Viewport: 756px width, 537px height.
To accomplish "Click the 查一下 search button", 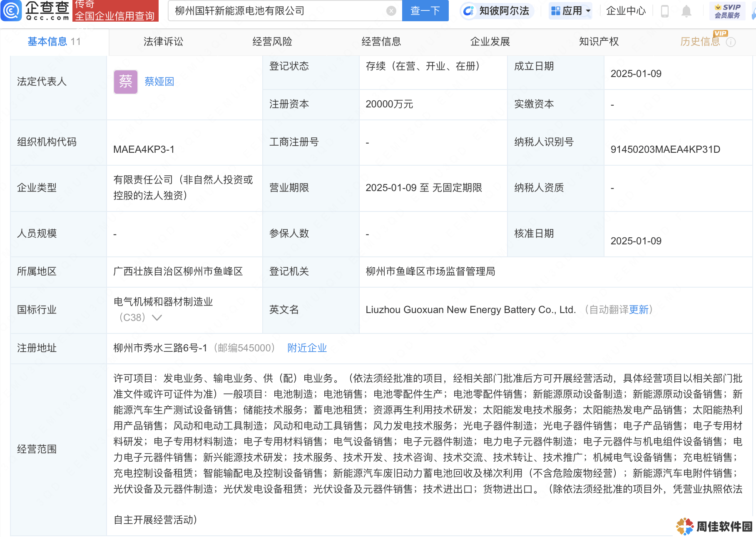I will pos(425,11).
